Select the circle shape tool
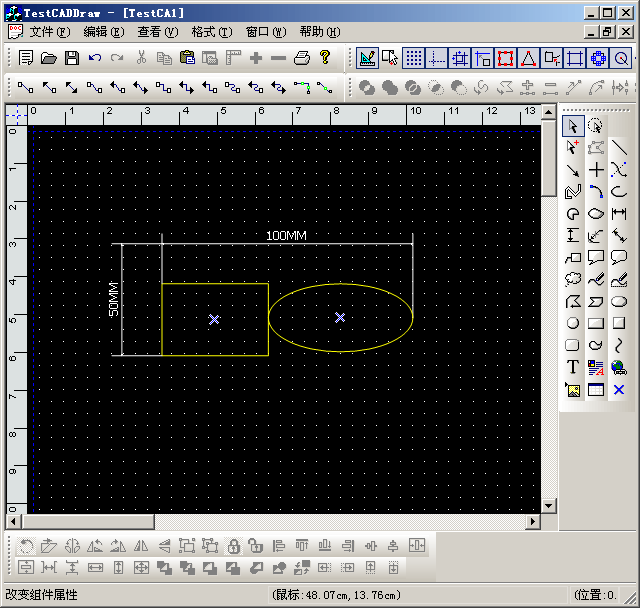 pos(573,323)
